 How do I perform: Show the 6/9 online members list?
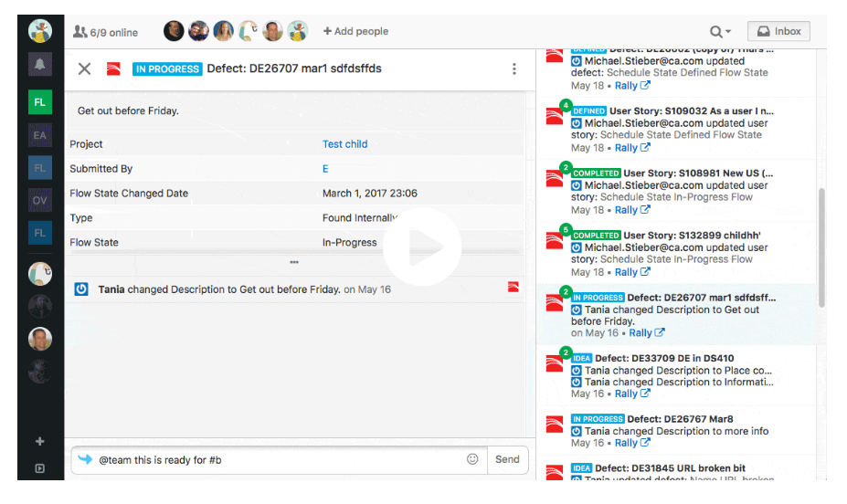point(106,32)
